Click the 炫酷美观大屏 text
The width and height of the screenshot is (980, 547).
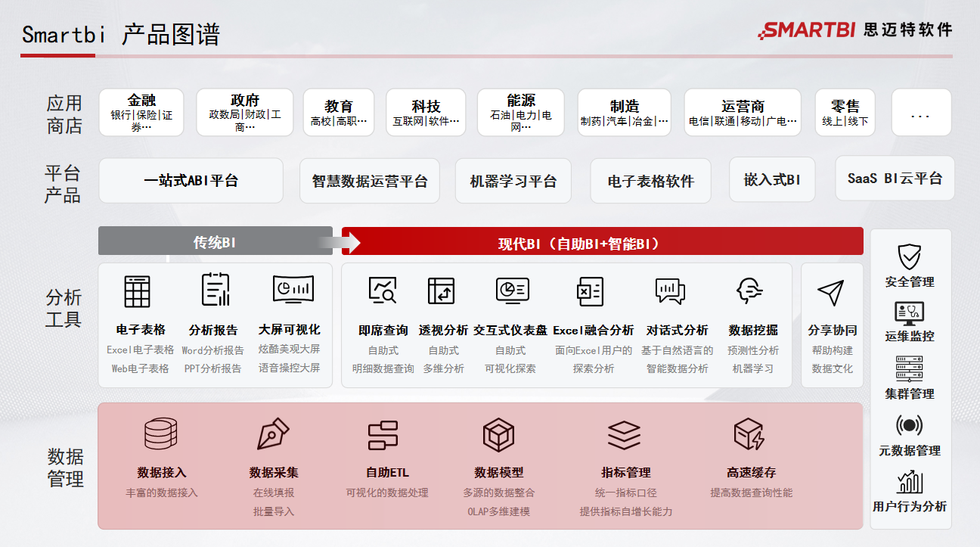click(289, 349)
